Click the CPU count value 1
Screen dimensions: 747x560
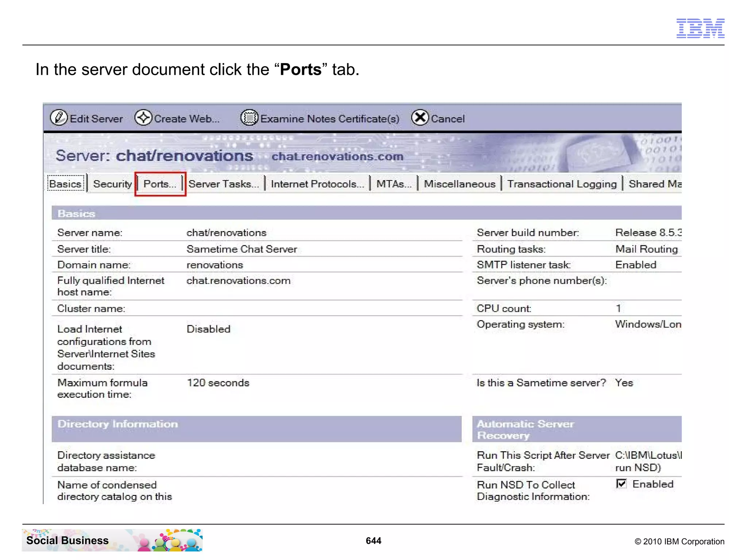pos(618,308)
